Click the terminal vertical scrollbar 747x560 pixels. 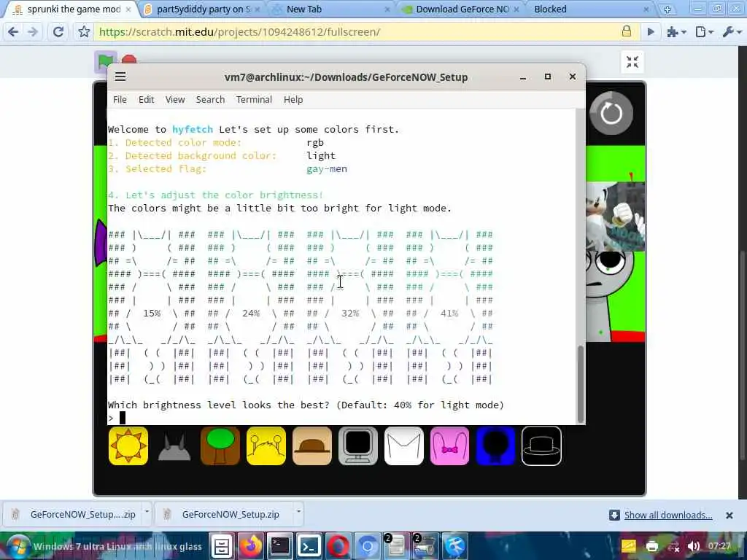pos(580,384)
